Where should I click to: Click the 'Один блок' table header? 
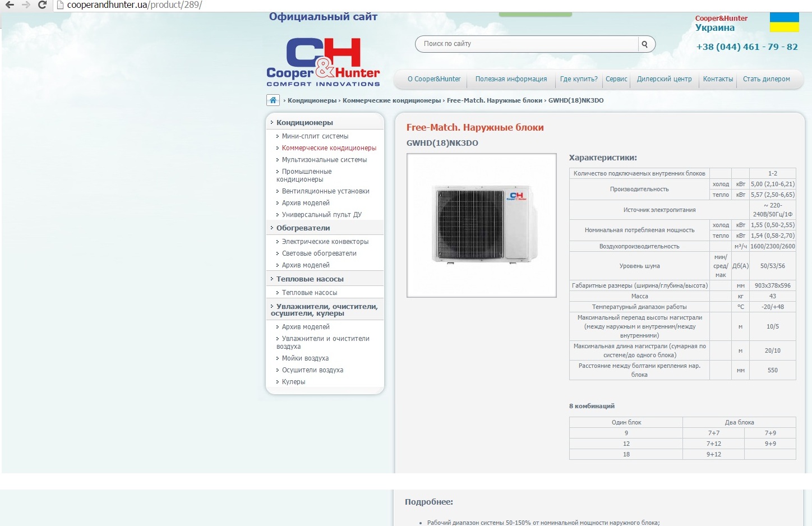click(626, 422)
